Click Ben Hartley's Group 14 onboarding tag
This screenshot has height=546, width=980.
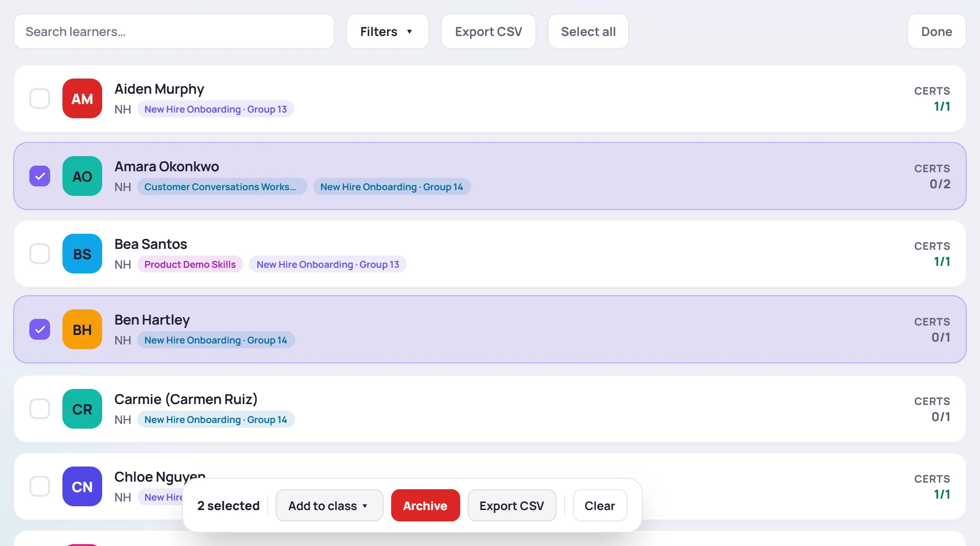coord(216,340)
